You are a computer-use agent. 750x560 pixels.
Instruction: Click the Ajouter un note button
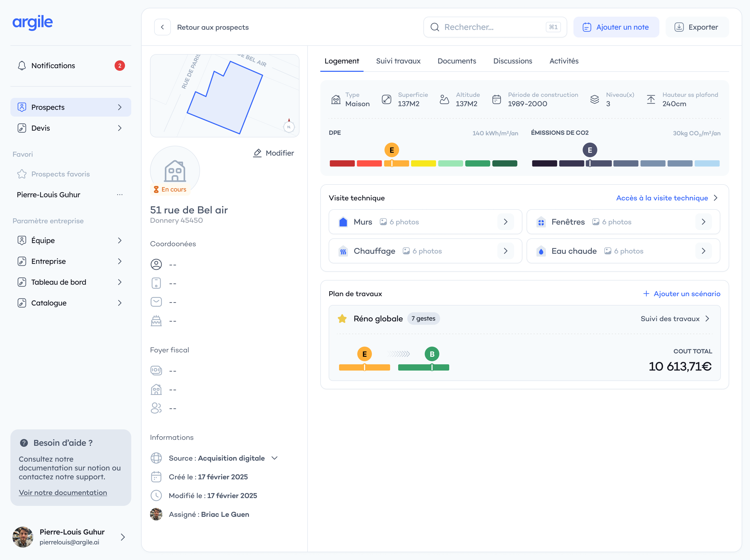pyautogui.click(x=616, y=27)
